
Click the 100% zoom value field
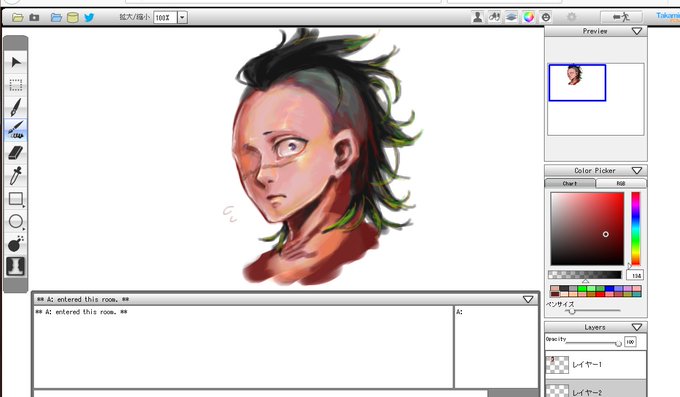165,17
